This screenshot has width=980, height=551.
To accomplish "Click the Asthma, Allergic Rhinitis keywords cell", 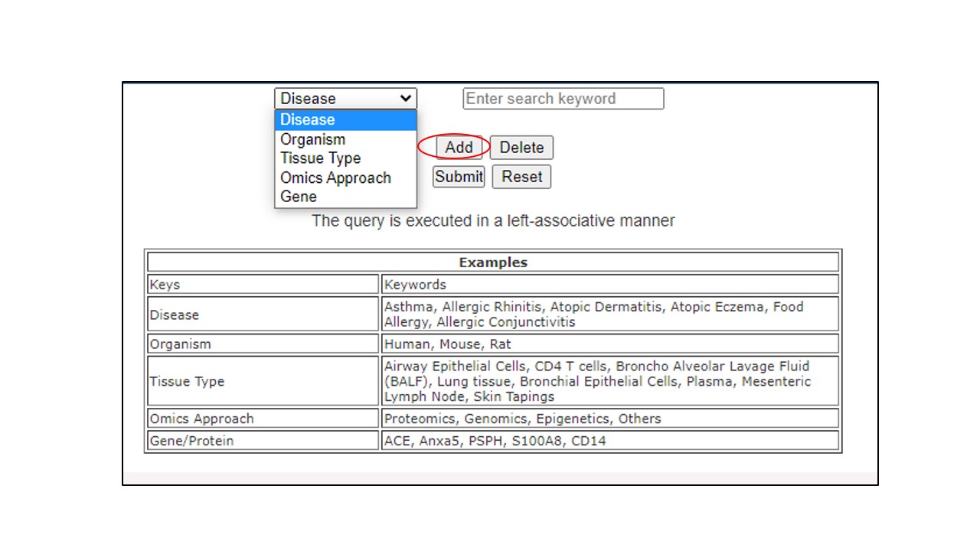I will coord(609,315).
